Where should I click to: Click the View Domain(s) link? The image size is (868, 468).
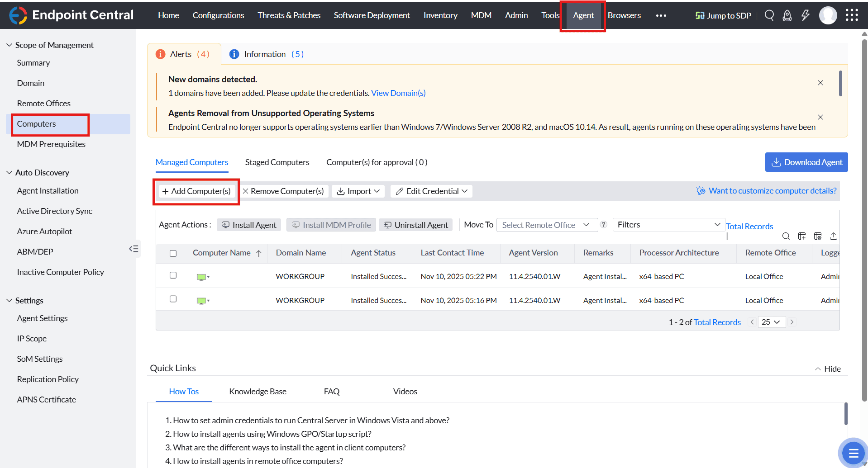coord(398,93)
